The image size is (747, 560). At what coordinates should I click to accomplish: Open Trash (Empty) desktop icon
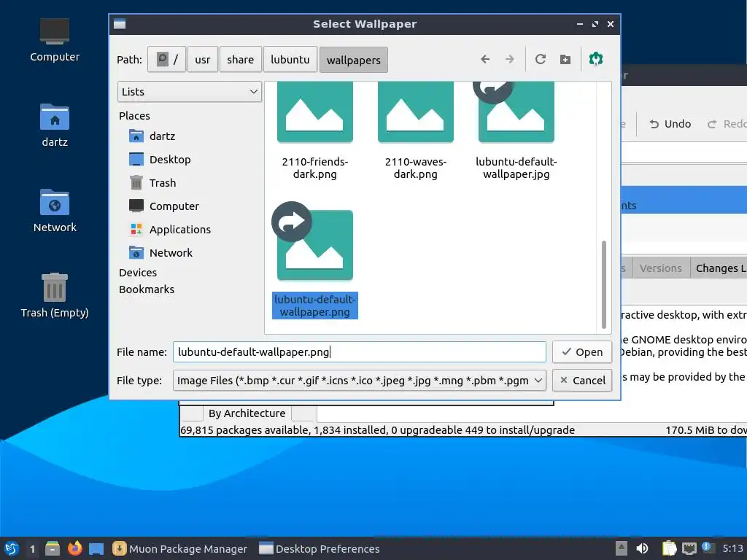[54, 296]
